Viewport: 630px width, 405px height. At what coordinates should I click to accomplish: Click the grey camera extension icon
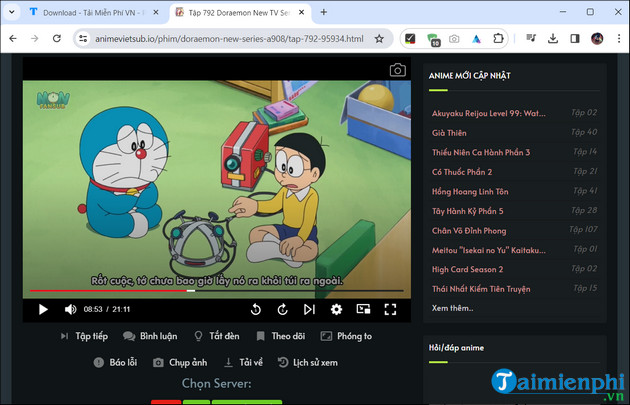pyautogui.click(x=454, y=39)
